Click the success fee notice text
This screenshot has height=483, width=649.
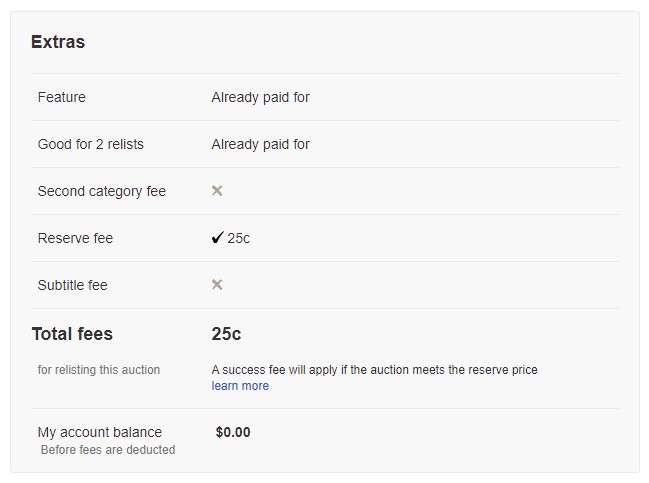pyautogui.click(x=374, y=370)
